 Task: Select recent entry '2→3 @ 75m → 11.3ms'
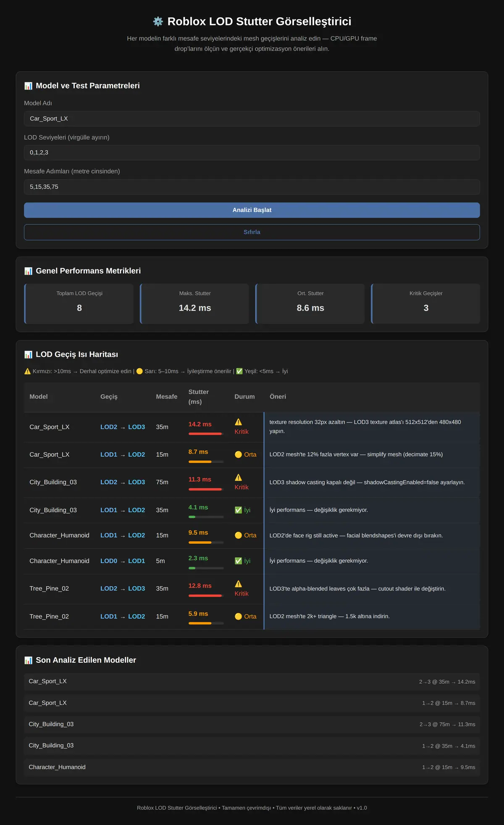[x=252, y=725]
